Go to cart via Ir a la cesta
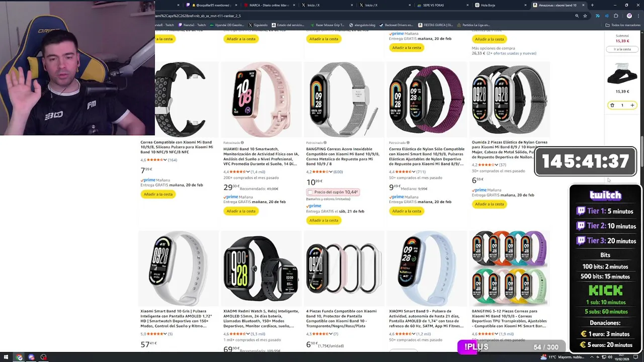This screenshot has width=644, height=362. tap(622, 49)
